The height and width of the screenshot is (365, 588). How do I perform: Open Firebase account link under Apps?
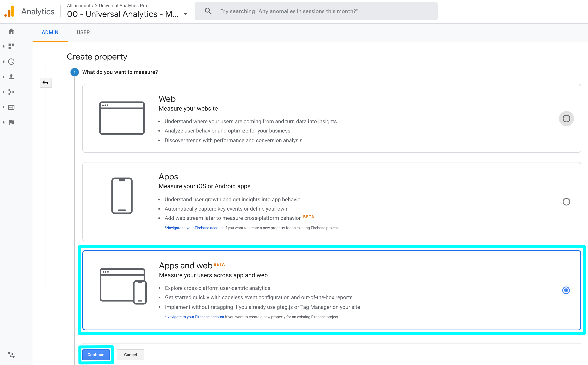[194, 228]
